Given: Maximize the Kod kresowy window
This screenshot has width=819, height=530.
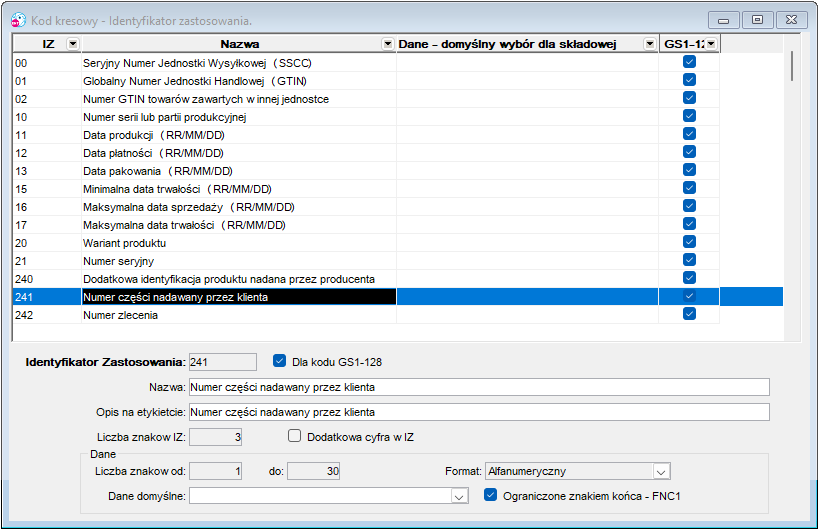Looking at the screenshot, I should tap(757, 20).
